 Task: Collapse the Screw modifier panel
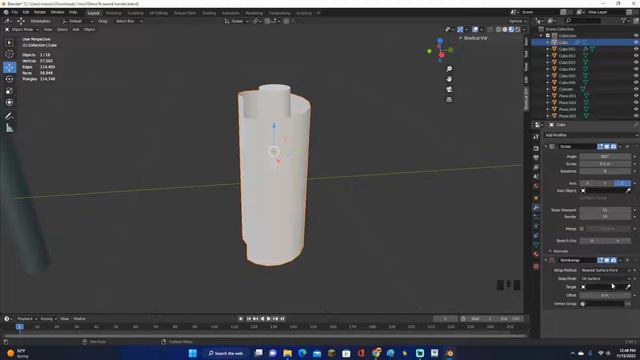coord(546,147)
